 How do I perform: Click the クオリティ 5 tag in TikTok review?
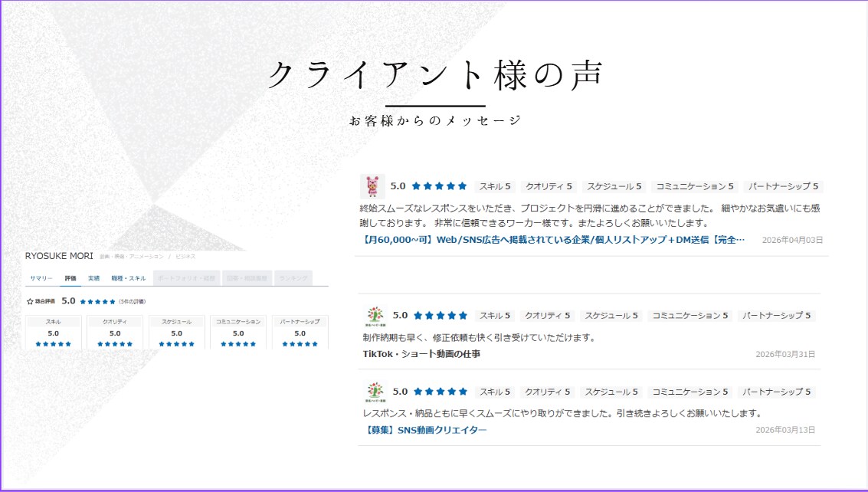548,316
